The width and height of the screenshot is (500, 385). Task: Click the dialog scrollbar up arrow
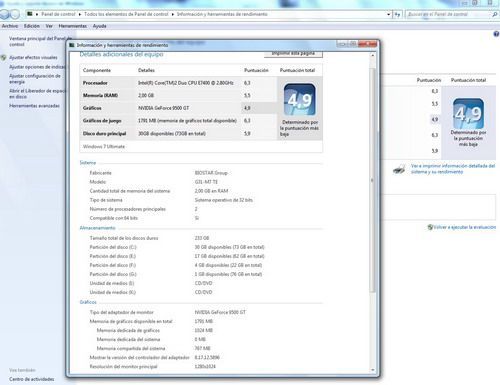pyautogui.click(x=373, y=55)
